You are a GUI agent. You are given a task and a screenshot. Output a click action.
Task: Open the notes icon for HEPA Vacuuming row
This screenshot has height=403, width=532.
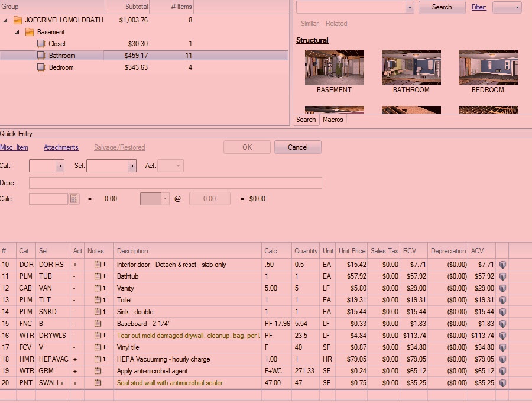tap(98, 359)
